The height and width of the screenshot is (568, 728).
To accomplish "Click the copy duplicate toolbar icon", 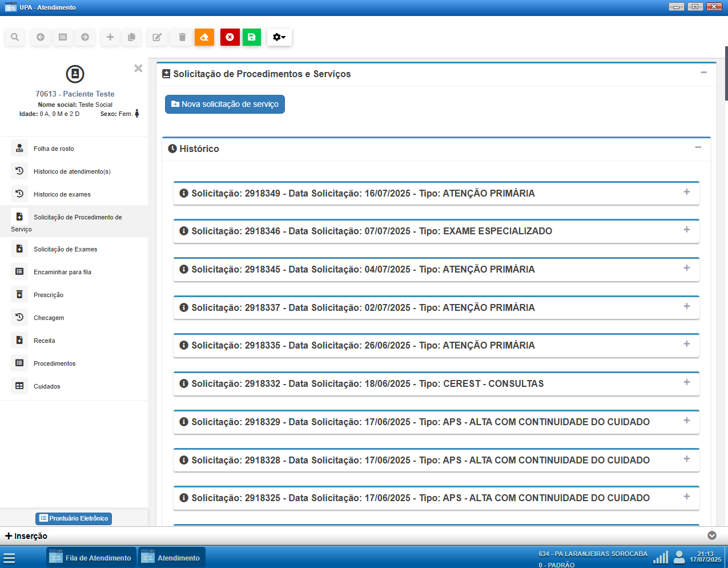I will [x=131, y=37].
